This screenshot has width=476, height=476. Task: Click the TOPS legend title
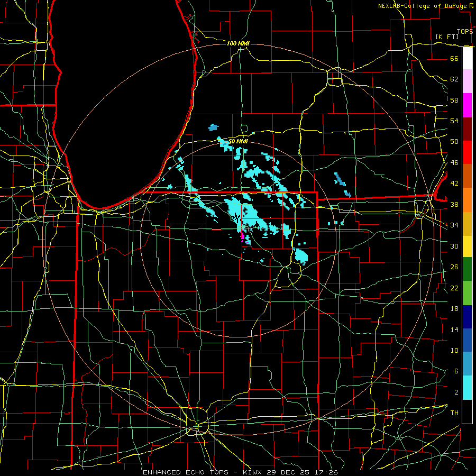[465, 32]
